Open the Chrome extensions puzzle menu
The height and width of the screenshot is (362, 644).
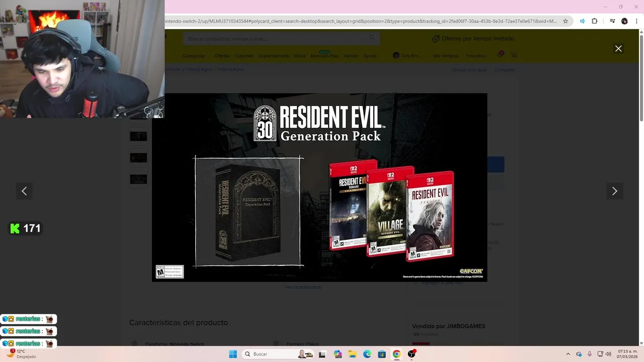[595, 21]
